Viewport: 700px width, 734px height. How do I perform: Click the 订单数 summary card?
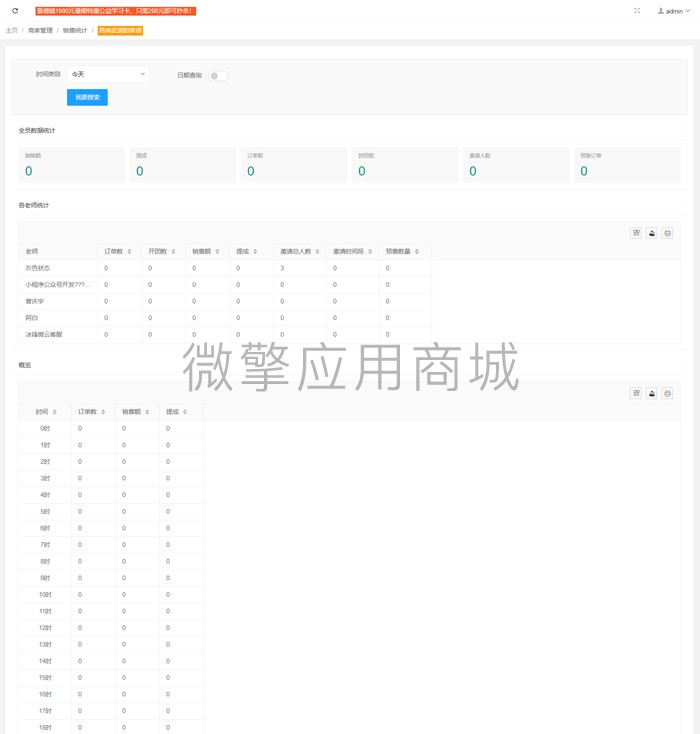[x=294, y=165]
